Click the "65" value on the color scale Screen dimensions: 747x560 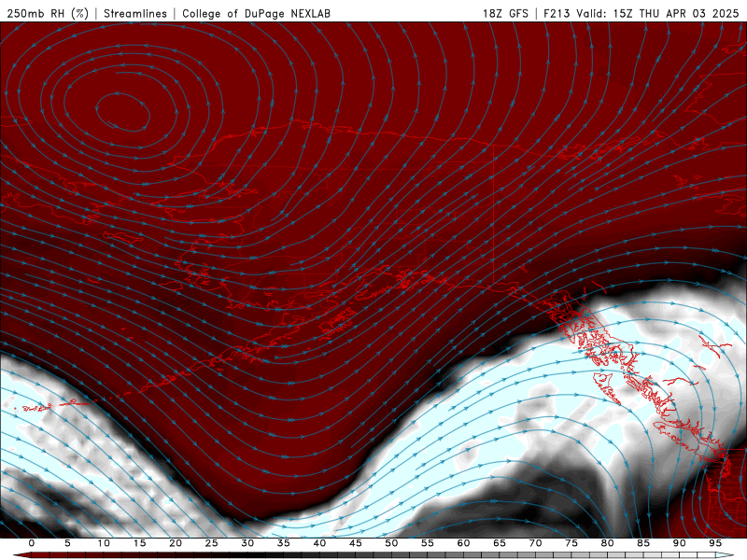click(x=500, y=543)
